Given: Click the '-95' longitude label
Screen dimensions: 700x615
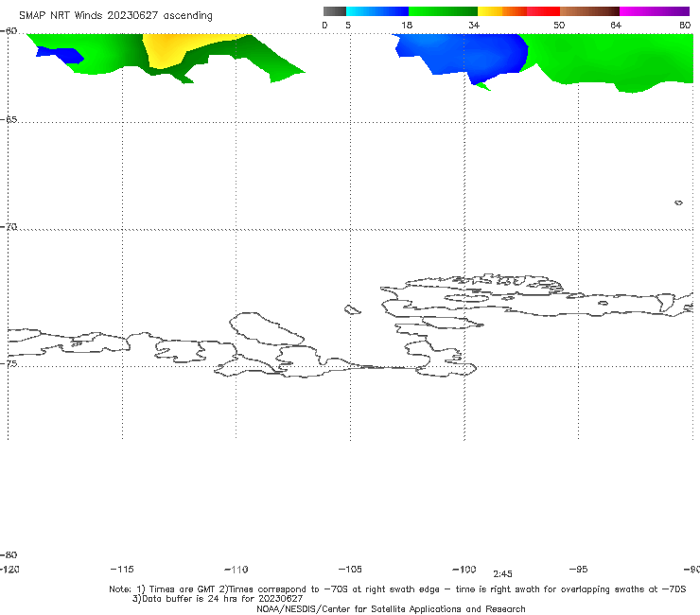Looking at the screenshot, I should tap(579, 570).
